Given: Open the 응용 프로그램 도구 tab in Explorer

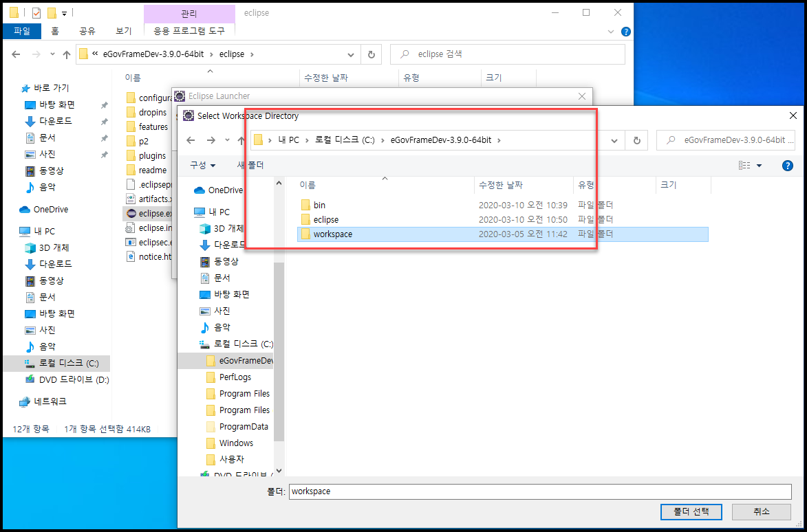Looking at the screenshot, I should 189,31.
